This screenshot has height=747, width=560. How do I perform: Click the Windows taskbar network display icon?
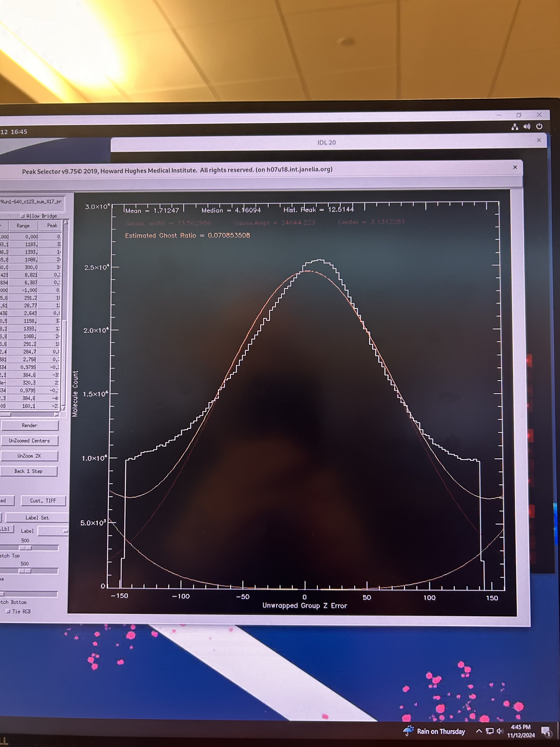click(x=489, y=731)
